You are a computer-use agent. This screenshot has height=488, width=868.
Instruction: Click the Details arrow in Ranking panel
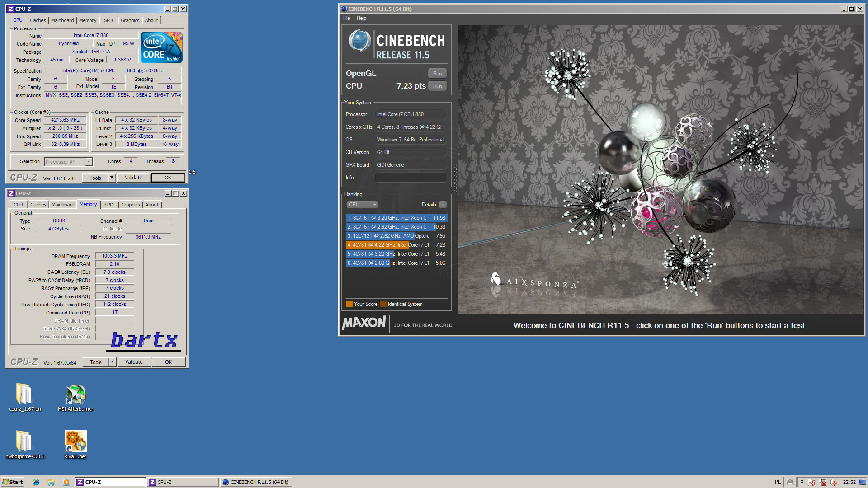pos(443,205)
